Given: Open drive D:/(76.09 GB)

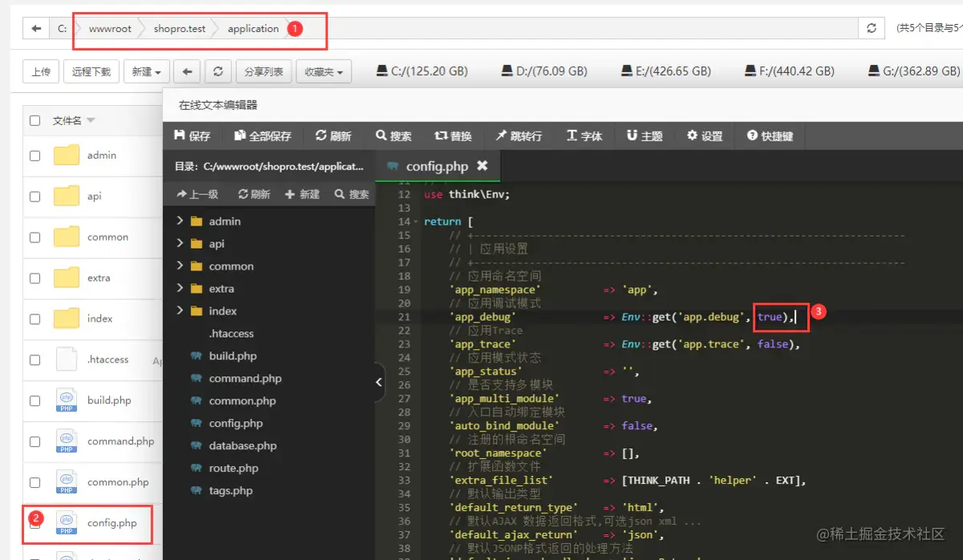Looking at the screenshot, I should pos(543,71).
